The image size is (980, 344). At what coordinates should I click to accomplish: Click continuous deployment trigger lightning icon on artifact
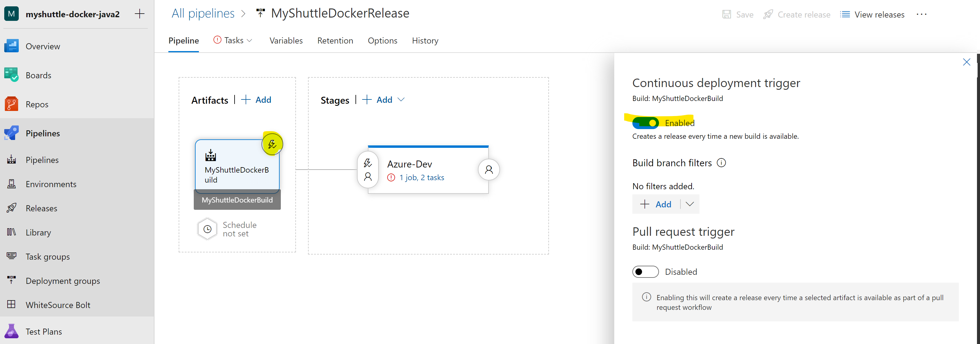coord(272,144)
